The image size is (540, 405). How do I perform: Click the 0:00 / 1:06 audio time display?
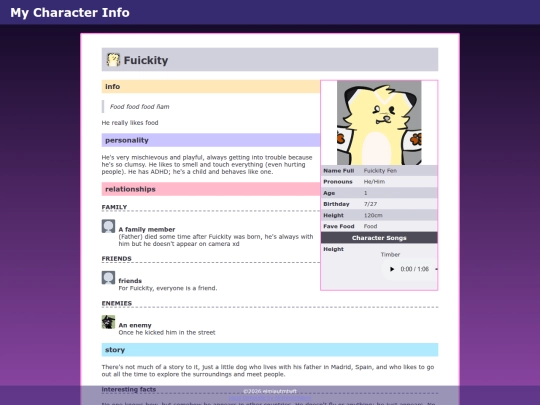(x=415, y=269)
